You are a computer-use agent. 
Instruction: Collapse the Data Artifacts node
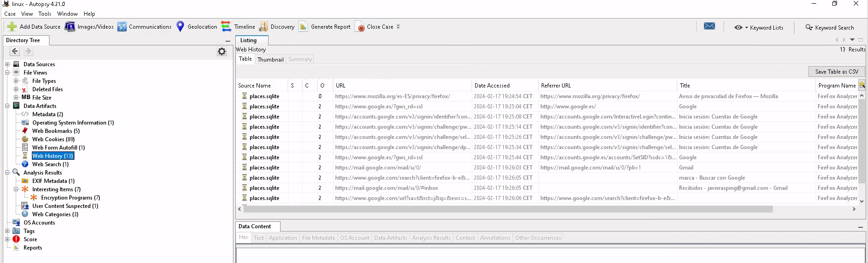[x=7, y=106]
